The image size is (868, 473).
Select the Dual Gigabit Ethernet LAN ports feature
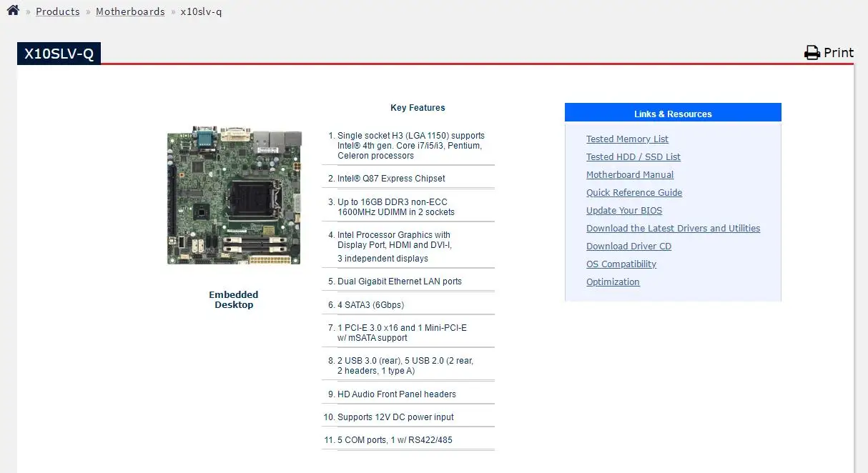[400, 282]
